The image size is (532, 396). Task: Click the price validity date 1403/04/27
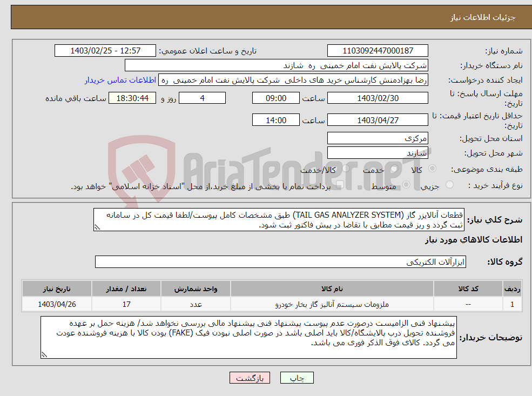point(378,120)
